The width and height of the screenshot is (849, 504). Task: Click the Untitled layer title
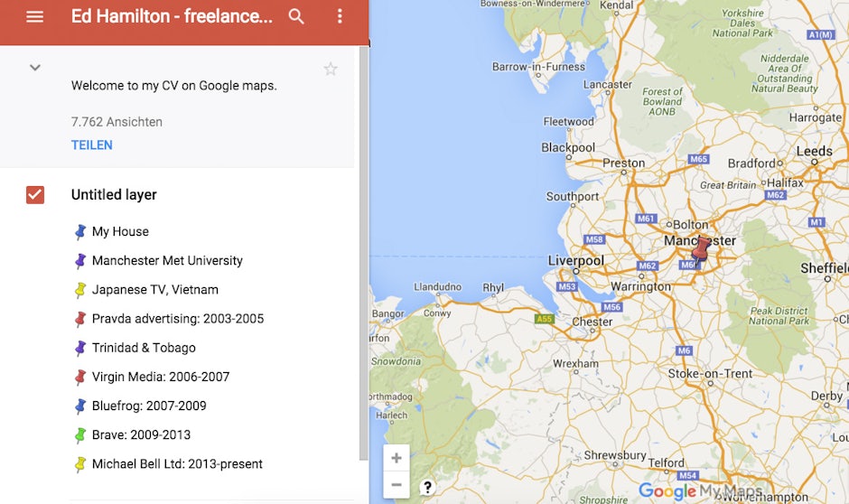[114, 195]
